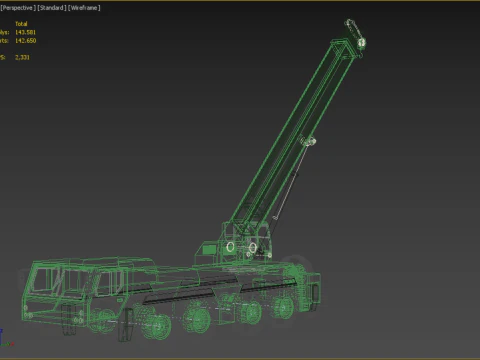The width and height of the screenshot is (480, 360).
Task: Click the XYZ axis gizmo in the viewport
Action: pos(6,338)
